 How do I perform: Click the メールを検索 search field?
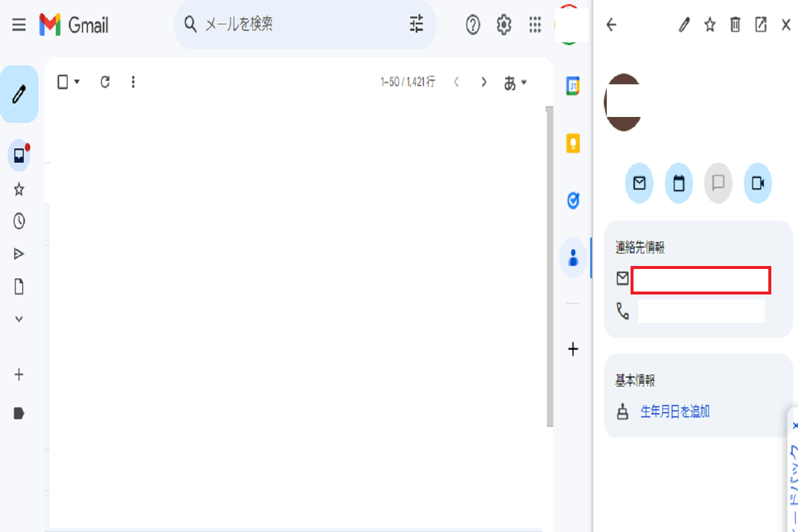[x=297, y=24]
